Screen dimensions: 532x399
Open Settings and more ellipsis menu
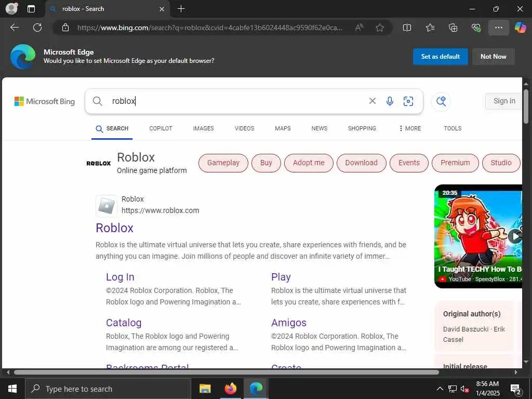(x=498, y=28)
